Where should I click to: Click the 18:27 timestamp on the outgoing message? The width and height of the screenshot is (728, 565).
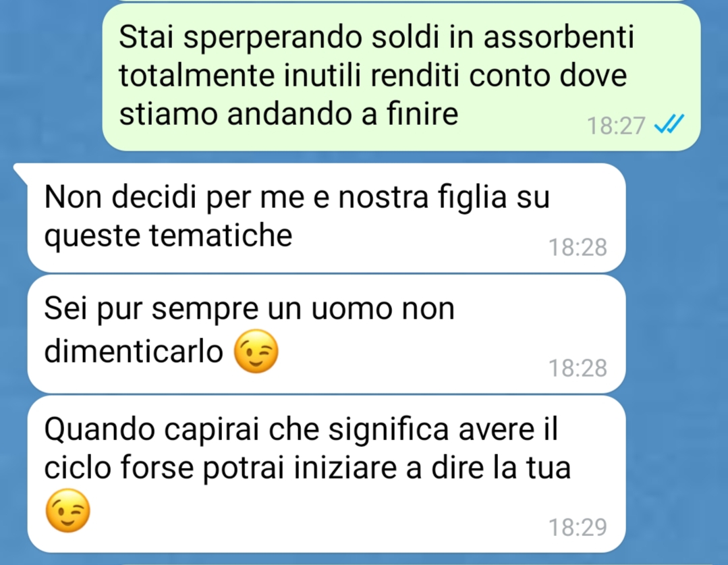[x=616, y=126]
